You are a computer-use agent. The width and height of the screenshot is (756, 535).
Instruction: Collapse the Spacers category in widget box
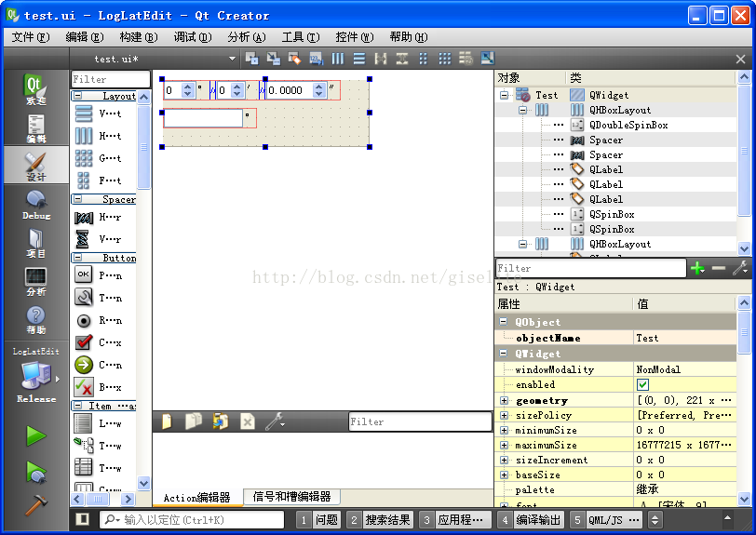[77, 198]
